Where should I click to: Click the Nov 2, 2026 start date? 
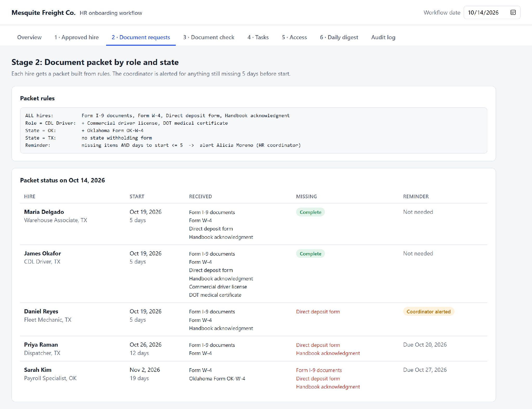click(145, 370)
